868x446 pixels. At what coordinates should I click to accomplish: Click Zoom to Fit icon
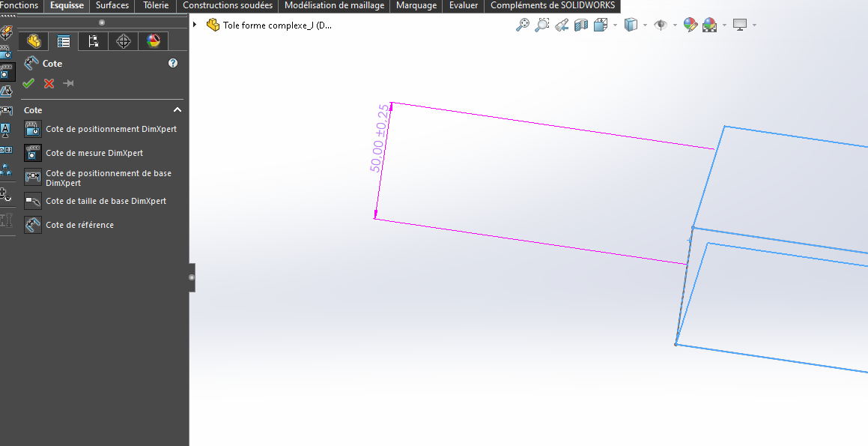click(522, 25)
